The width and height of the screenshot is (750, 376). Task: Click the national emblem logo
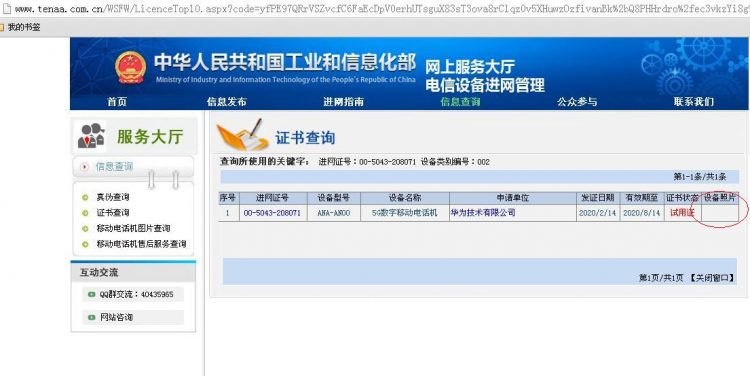131,67
